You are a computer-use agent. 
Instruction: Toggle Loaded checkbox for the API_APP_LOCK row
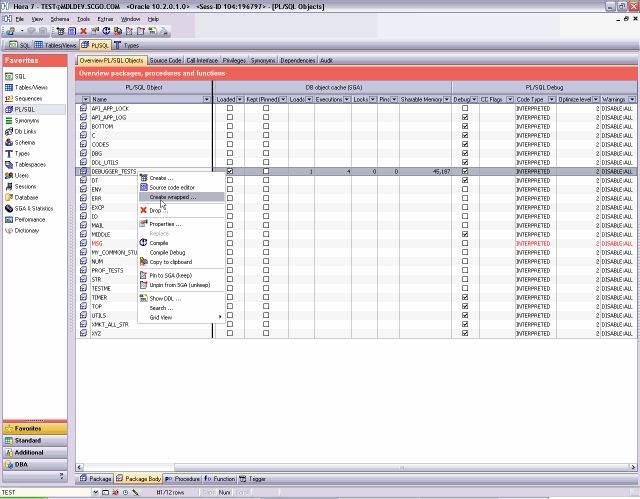click(230, 108)
